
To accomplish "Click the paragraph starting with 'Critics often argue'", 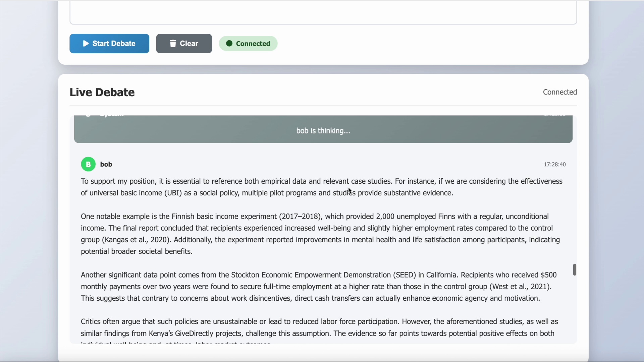I will click(319, 327).
